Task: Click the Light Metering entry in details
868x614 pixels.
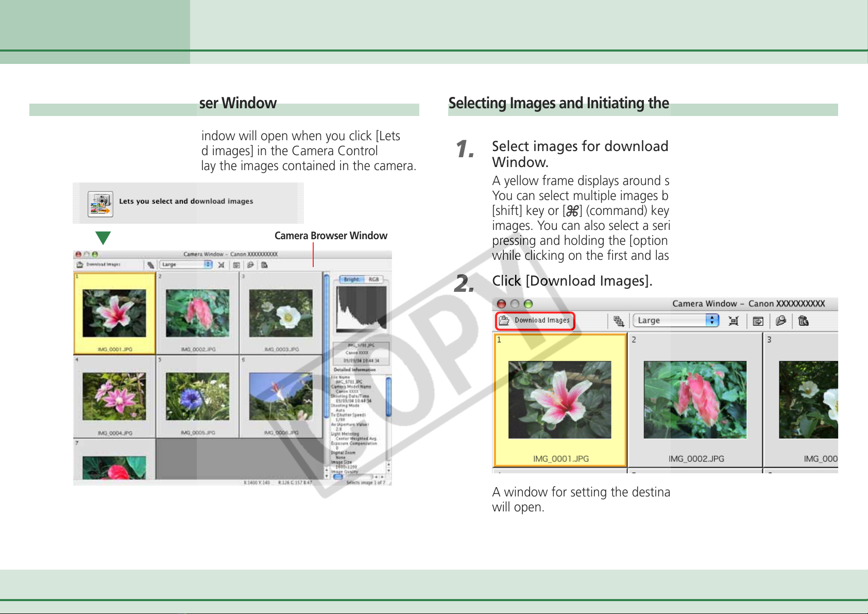Action: coord(345,434)
